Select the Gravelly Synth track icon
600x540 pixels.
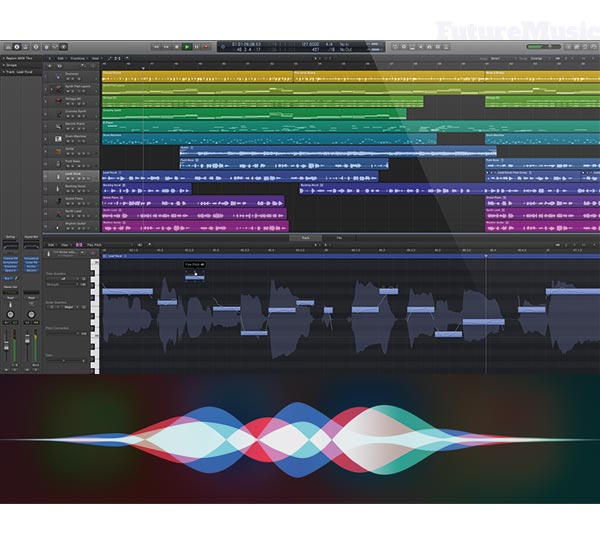58,114
